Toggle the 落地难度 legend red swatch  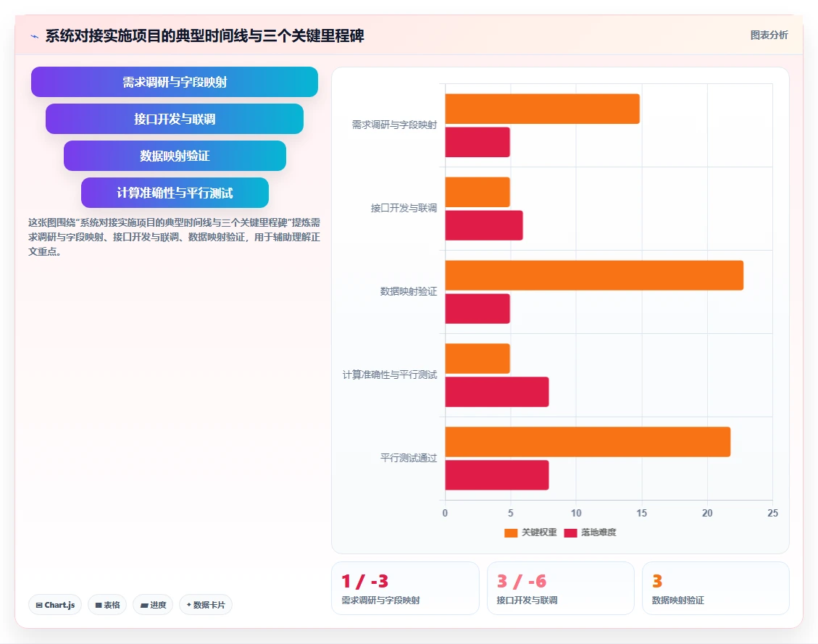coord(570,532)
